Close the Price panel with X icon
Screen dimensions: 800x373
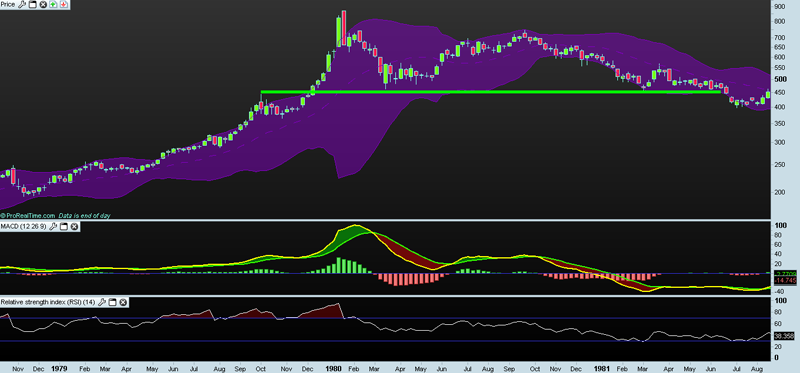click(43, 5)
